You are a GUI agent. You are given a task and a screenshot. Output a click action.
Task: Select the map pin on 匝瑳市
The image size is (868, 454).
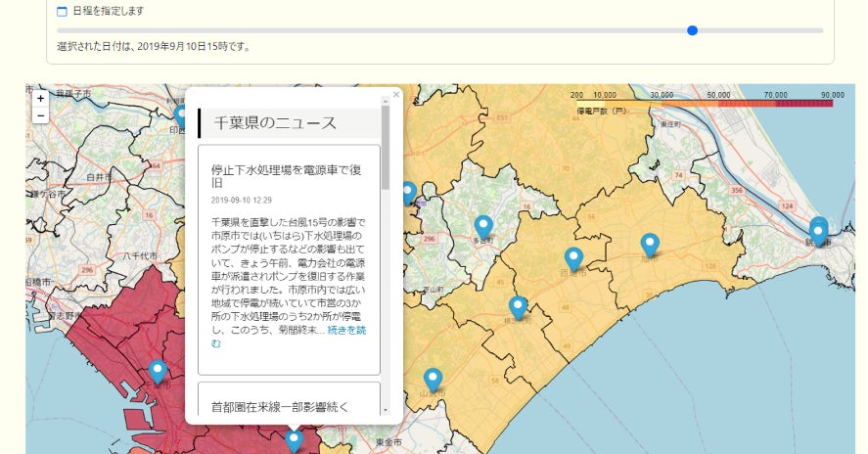pyautogui.click(x=574, y=258)
